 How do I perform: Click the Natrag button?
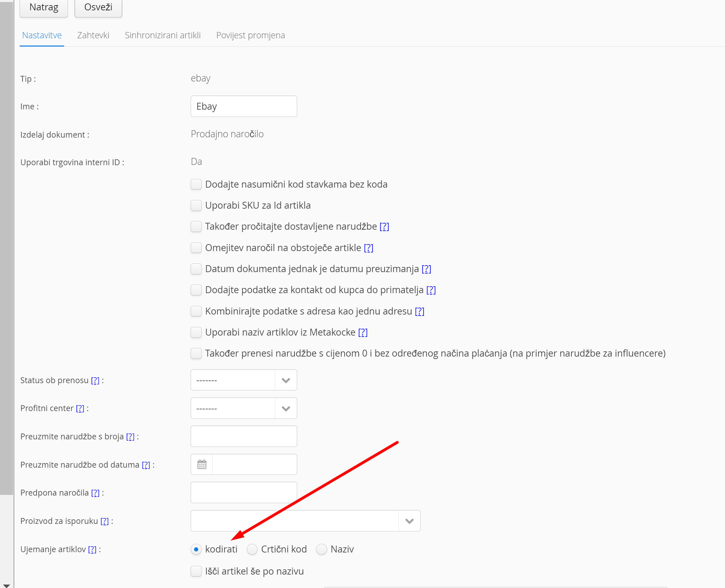(x=44, y=7)
